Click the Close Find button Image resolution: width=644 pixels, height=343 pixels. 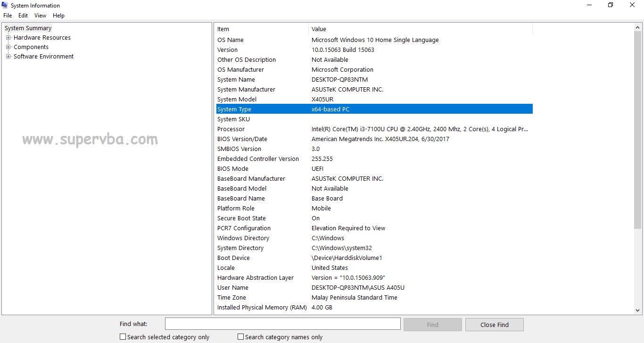[x=495, y=325]
